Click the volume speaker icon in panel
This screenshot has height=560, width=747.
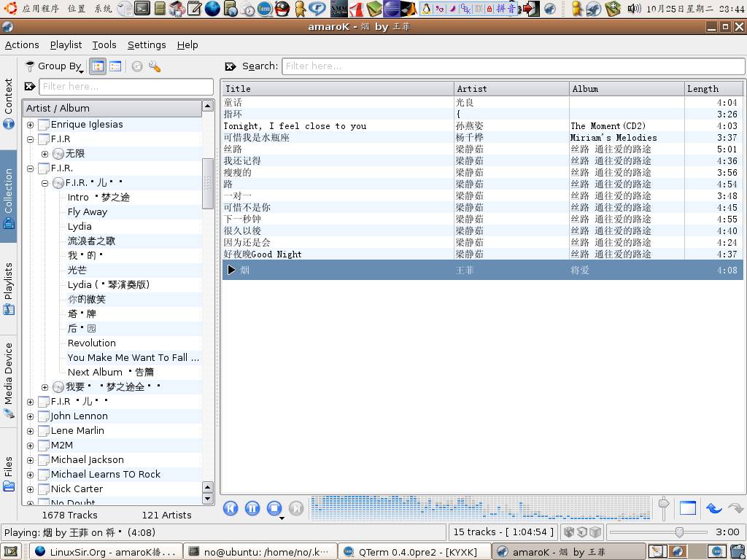tap(634, 8)
